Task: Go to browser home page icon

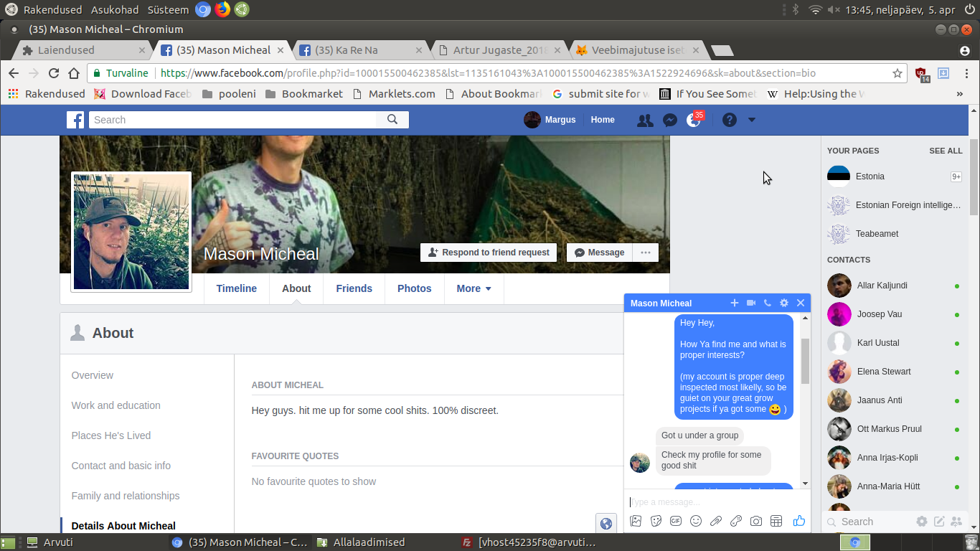Action: coord(73,73)
